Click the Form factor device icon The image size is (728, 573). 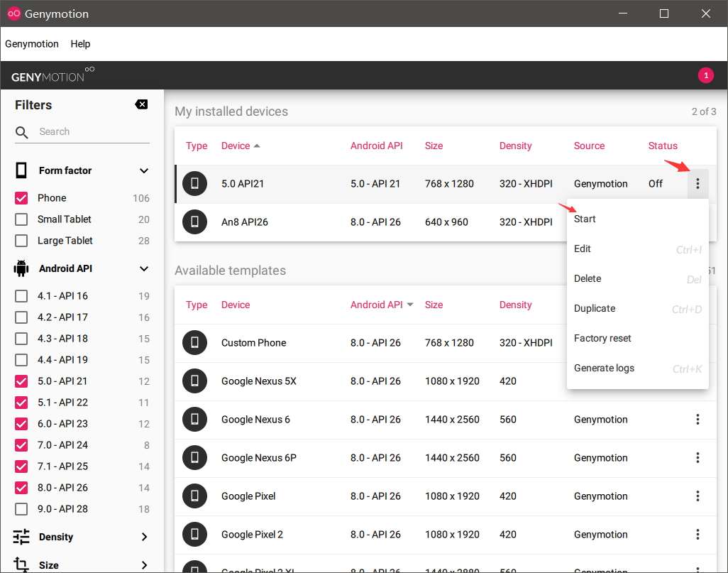tap(21, 170)
